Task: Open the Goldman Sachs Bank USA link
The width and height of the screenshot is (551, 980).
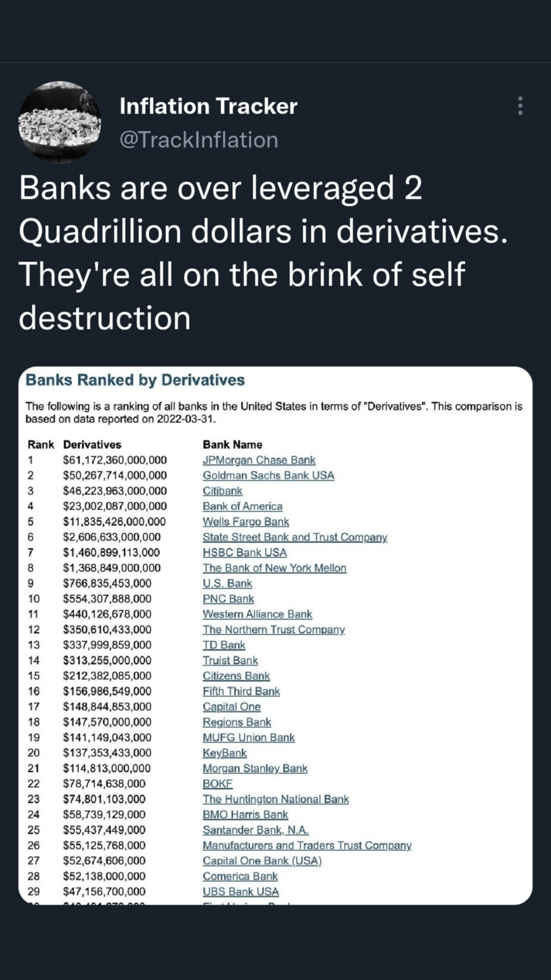Action: point(268,475)
